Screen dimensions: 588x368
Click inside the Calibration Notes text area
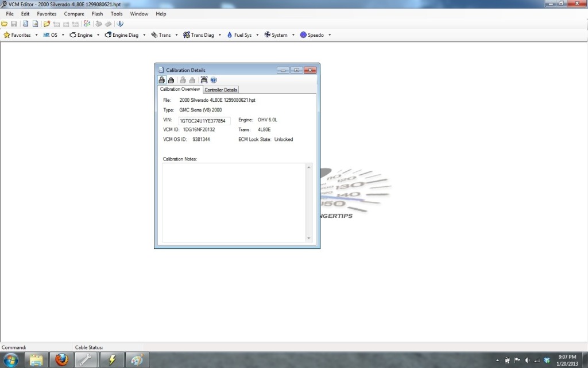click(234, 203)
